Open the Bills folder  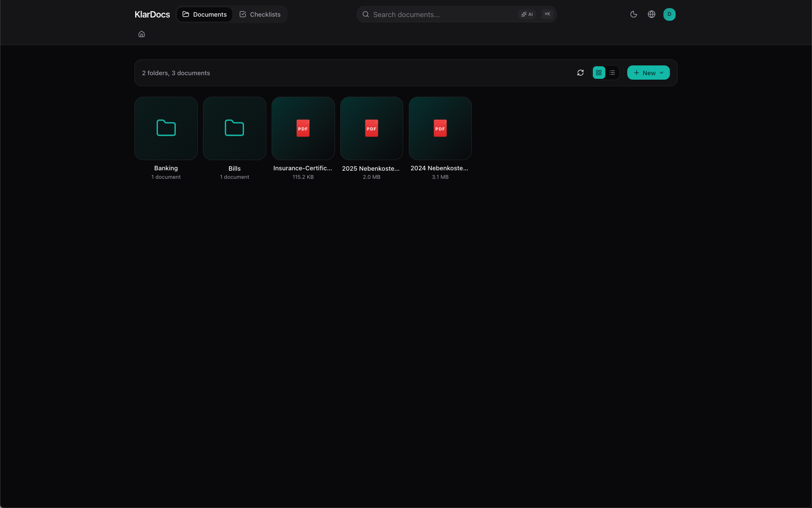click(235, 128)
